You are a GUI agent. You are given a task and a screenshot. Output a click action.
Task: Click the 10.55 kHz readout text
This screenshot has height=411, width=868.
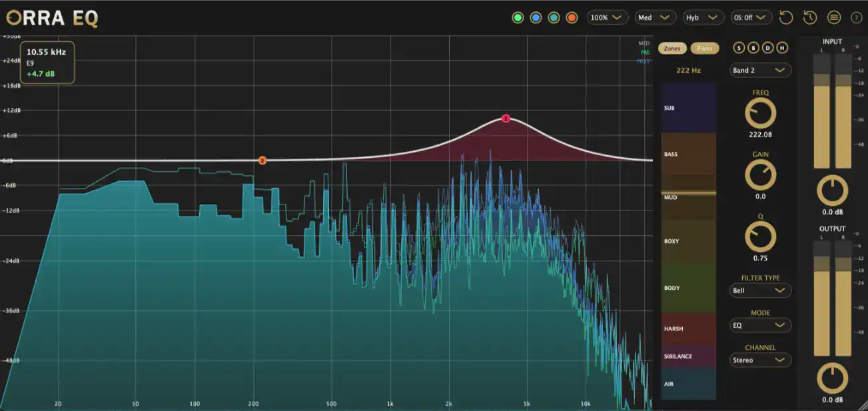[46, 51]
